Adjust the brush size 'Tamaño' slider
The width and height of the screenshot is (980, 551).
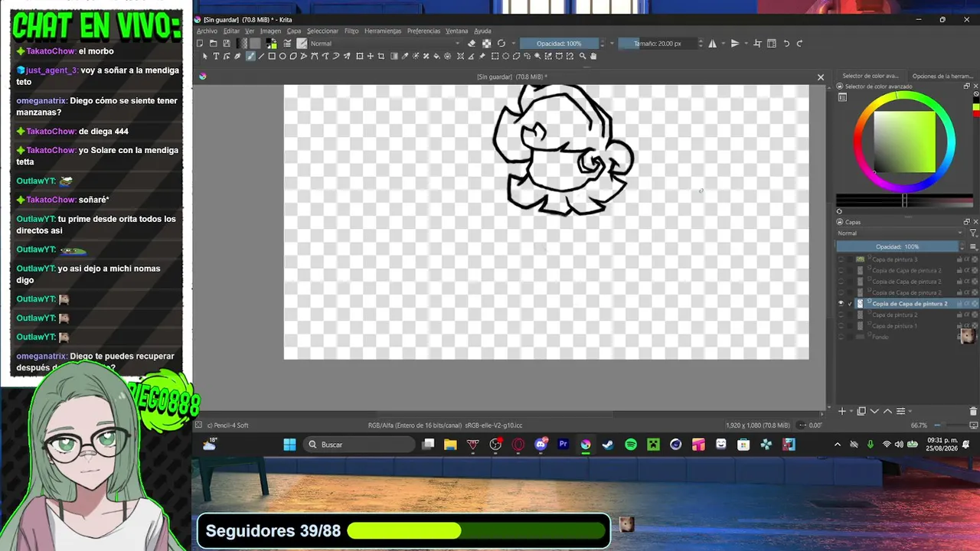(658, 44)
